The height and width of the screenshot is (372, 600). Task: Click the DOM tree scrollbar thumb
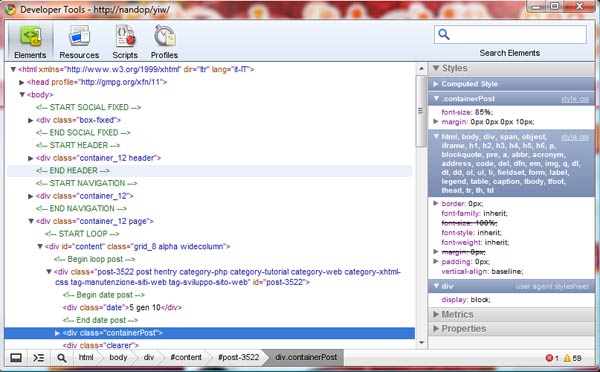(x=421, y=111)
